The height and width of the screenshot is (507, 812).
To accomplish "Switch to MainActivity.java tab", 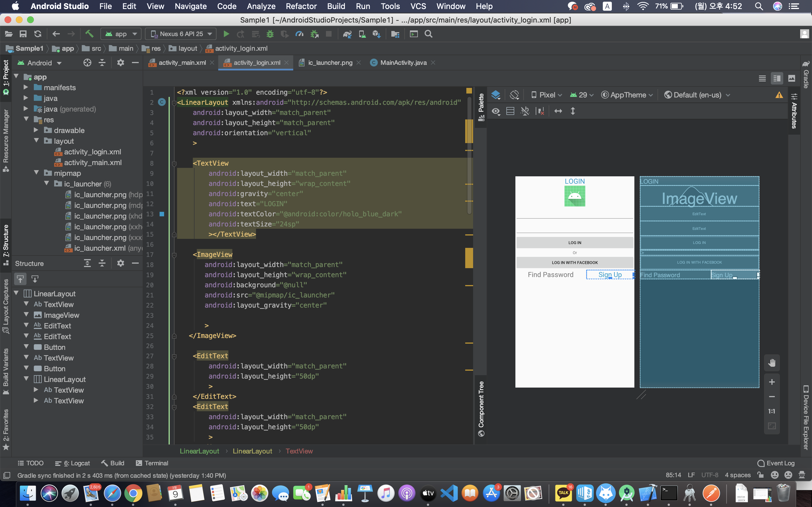I will [403, 63].
